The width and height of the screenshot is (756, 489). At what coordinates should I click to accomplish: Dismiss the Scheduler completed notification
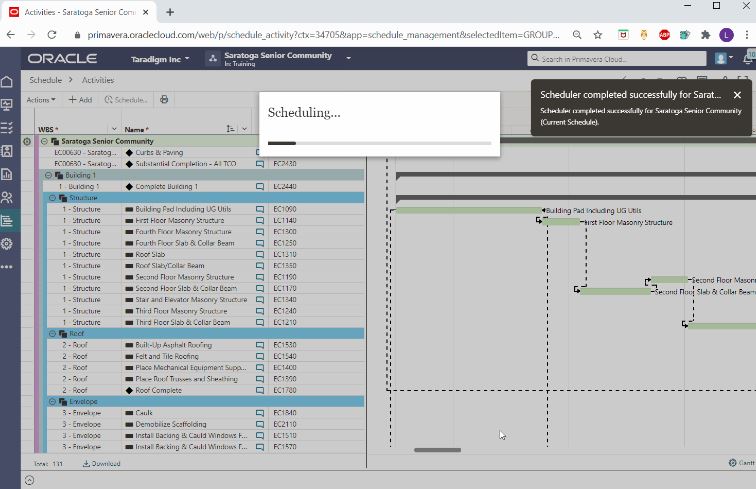coord(737,95)
